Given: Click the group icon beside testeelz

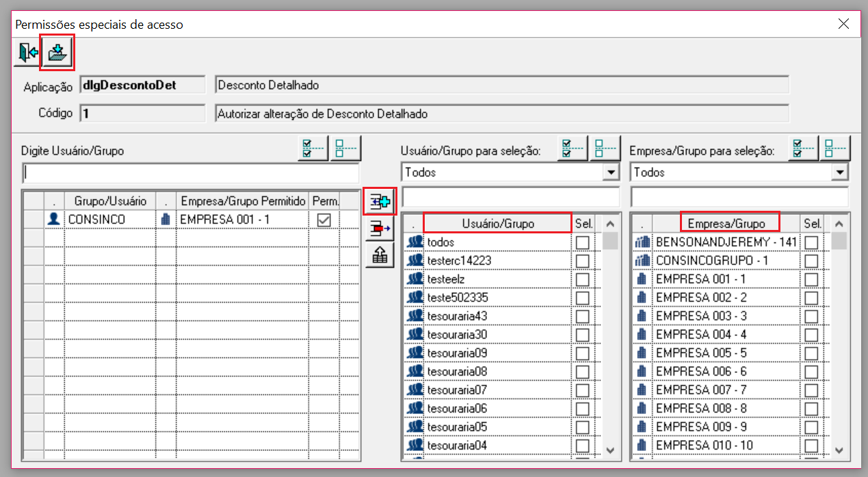Looking at the screenshot, I should 415,279.
